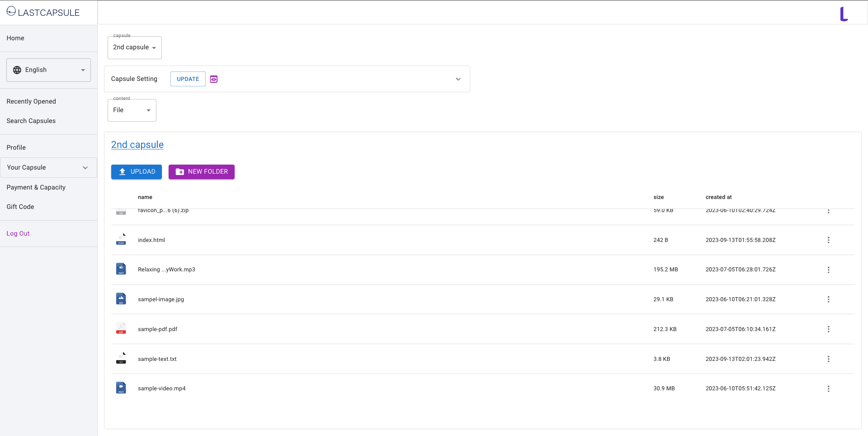Open the content type File dropdown
Viewport: 868px width, 436px height.
132,110
